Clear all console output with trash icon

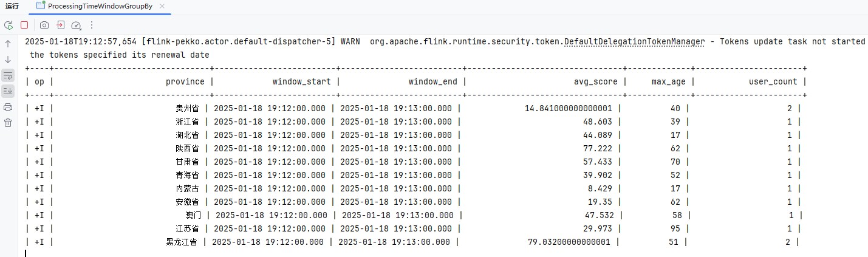tap(8, 123)
